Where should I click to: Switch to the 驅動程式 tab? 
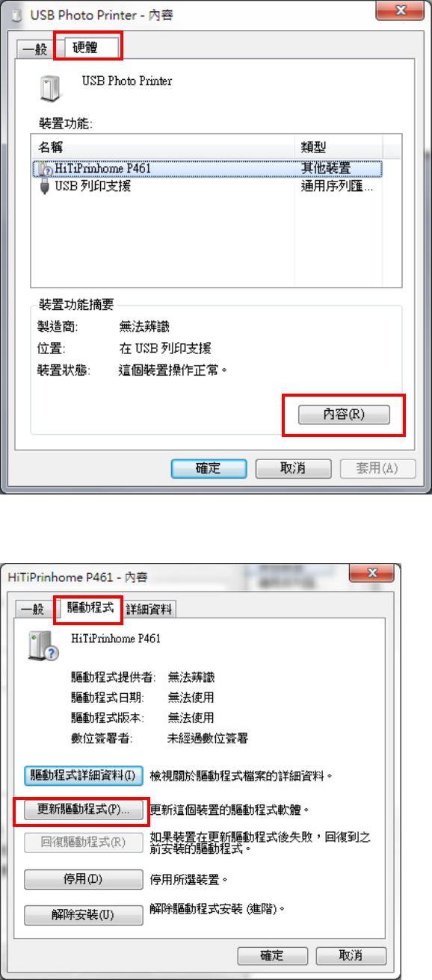(90, 608)
